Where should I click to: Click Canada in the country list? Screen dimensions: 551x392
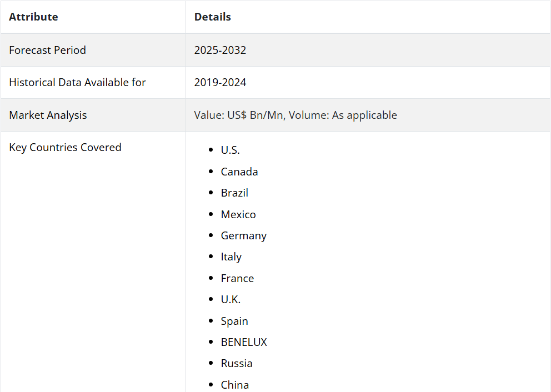pos(239,172)
